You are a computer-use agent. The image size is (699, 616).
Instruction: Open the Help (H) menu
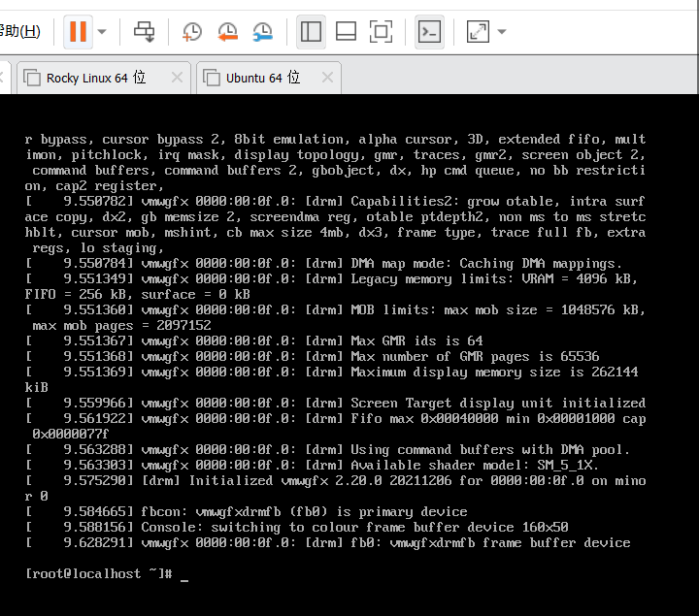click(x=19, y=31)
